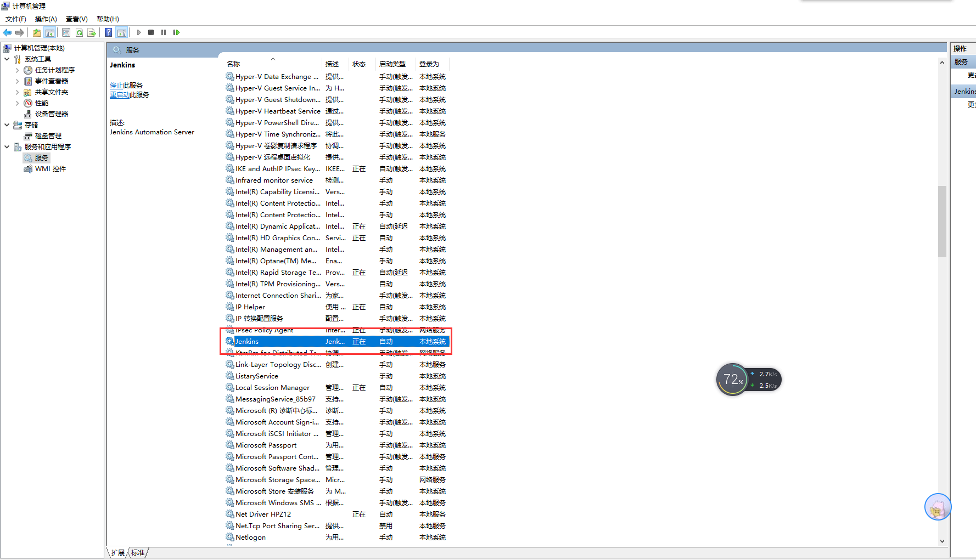
Task: Collapse the 服务和应用程序 tree node
Action: 7,147
